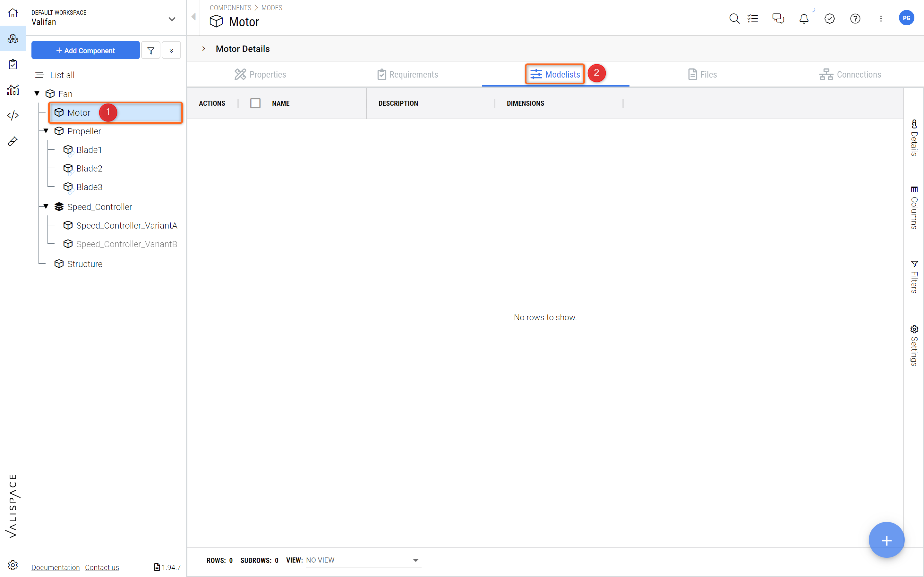The image size is (924, 577).
Task: Click the Add Component button
Action: 86,50
